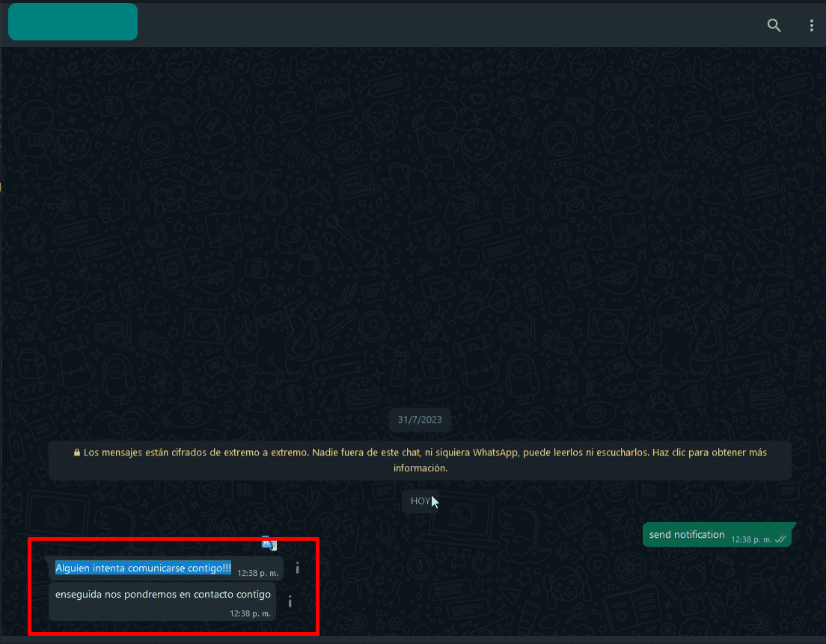Open contact info from the teal header name

pyautogui.click(x=73, y=22)
